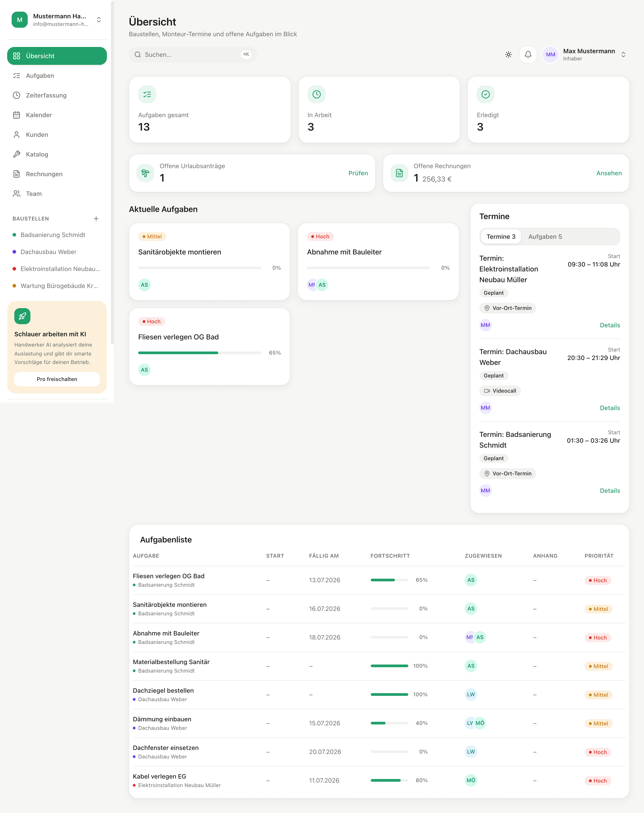The image size is (644, 813).
Task: Click Pro freischalten button
Action: pos(57,379)
